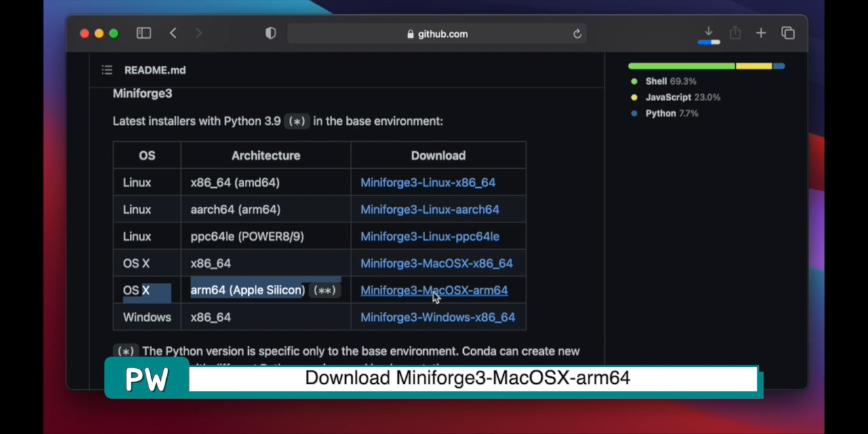Image resolution: width=868 pixels, height=434 pixels.
Task: Click the Windows OS cell
Action: pyautogui.click(x=147, y=317)
